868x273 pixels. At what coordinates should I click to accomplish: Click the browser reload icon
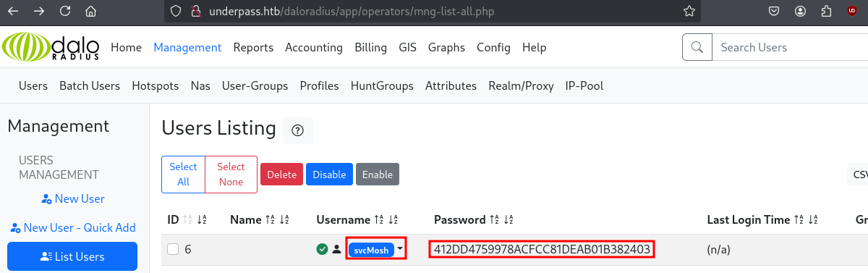click(65, 12)
